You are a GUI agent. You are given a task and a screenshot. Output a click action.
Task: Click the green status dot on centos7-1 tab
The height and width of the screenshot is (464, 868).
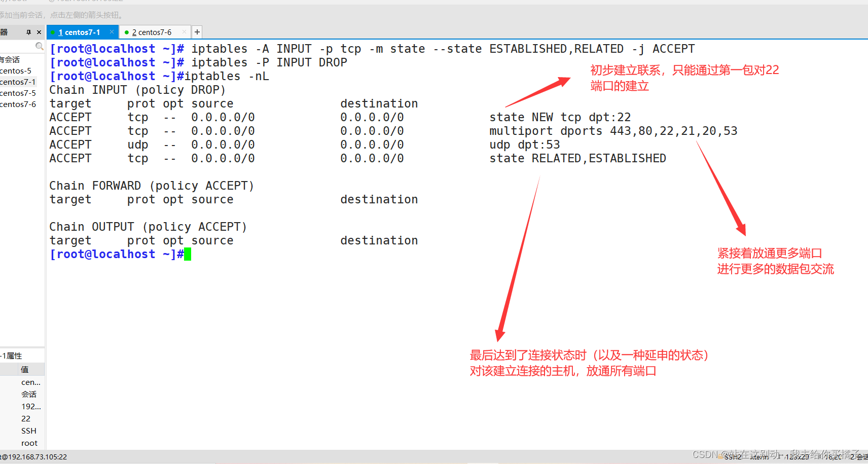point(54,32)
